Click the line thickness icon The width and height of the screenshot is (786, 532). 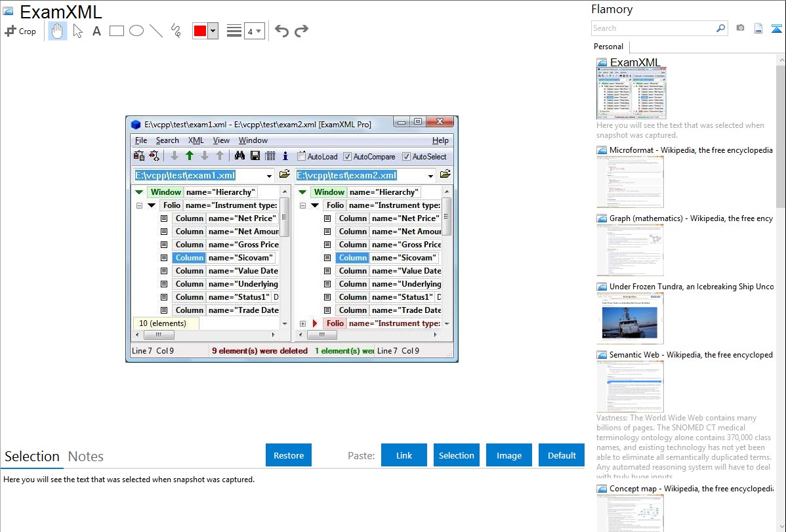(x=234, y=31)
